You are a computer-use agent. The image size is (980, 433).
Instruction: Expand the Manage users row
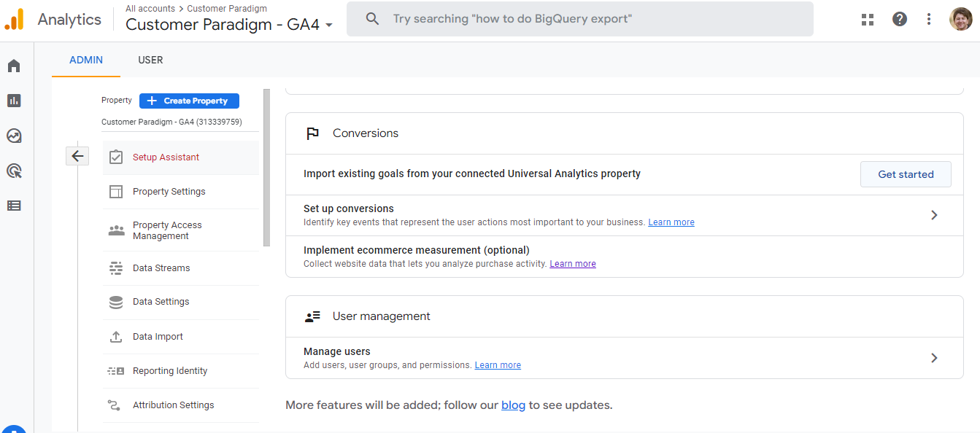(934, 358)
